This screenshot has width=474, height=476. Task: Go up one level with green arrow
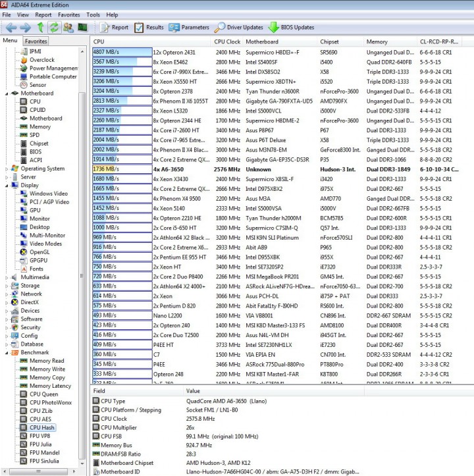click(x=40, y=27)
